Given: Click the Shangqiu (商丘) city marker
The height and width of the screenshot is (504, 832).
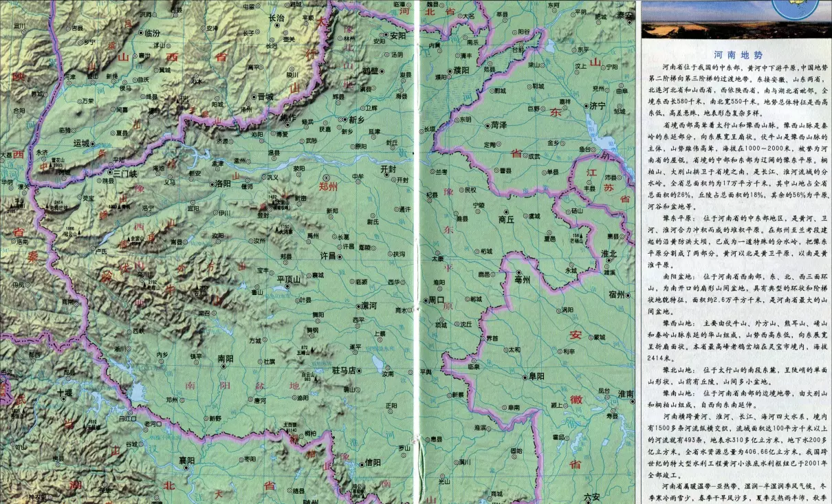Looking at the screenshot, I should click(x=507, y=211).
